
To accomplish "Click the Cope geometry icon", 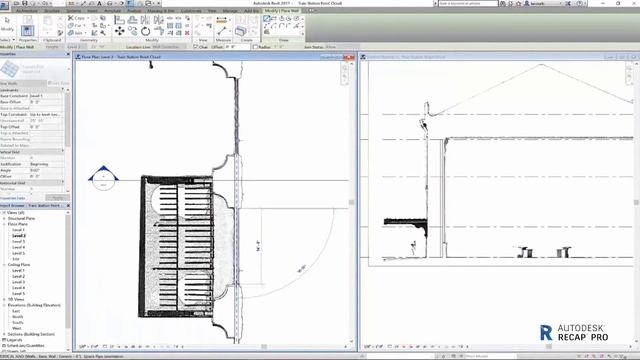I will coord(76,18).
